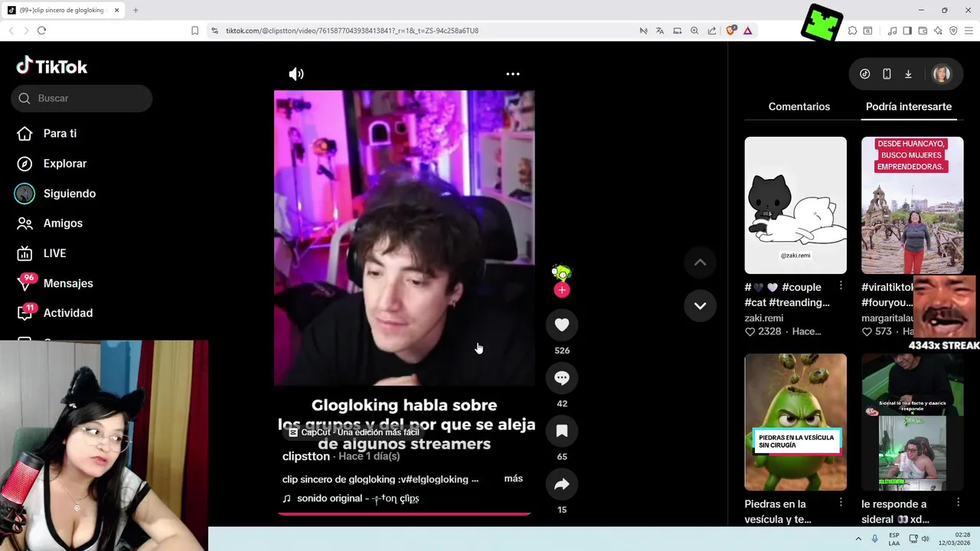Open the zaki.remi cat video thumbnail
This screenshot has width=980, height=551.
point(795,205)
